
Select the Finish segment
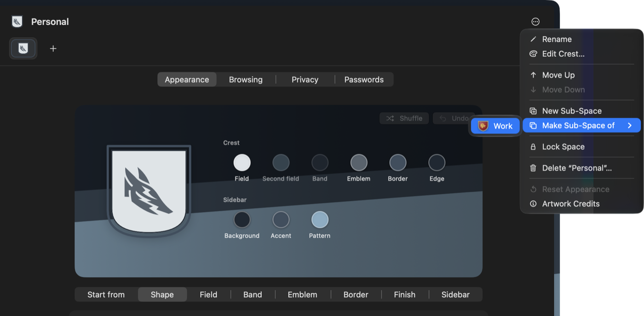pyautogui.click(x=405, y=294)
